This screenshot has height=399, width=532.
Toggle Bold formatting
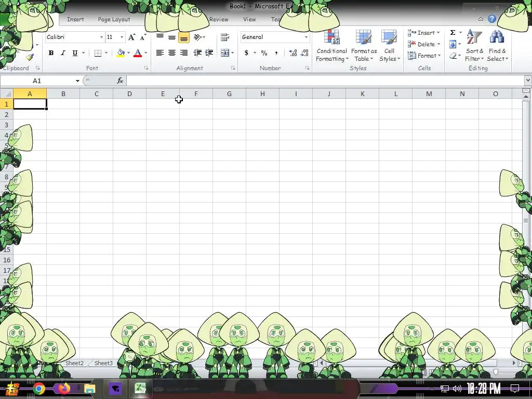click(51, 53)
